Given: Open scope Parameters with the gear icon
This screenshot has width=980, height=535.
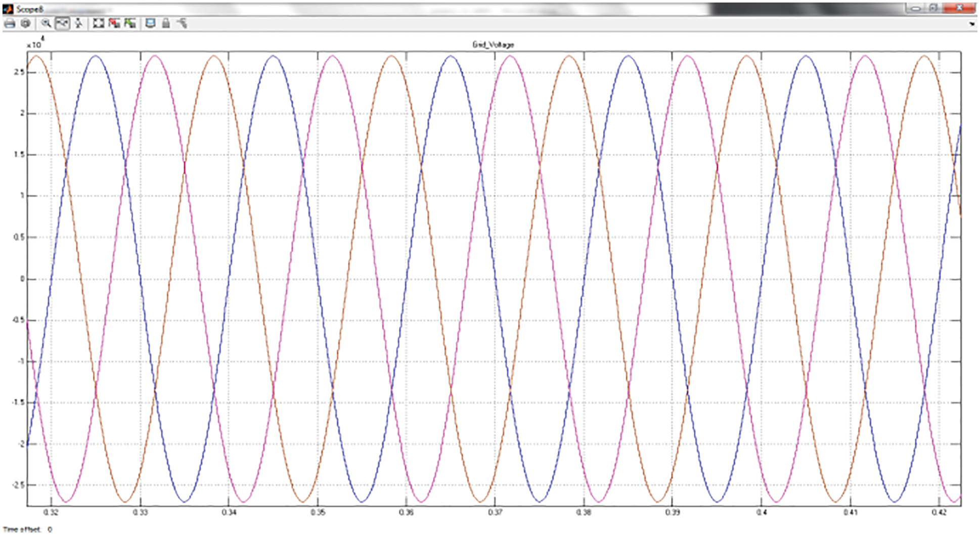Looking at the screenshot, I should coord(25,23).
